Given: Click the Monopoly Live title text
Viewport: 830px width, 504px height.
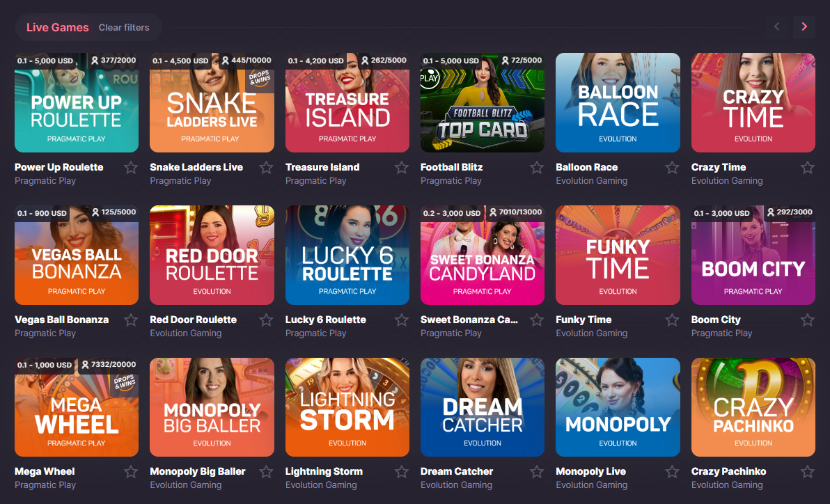Looking at the screenshot, I should 590,471.
